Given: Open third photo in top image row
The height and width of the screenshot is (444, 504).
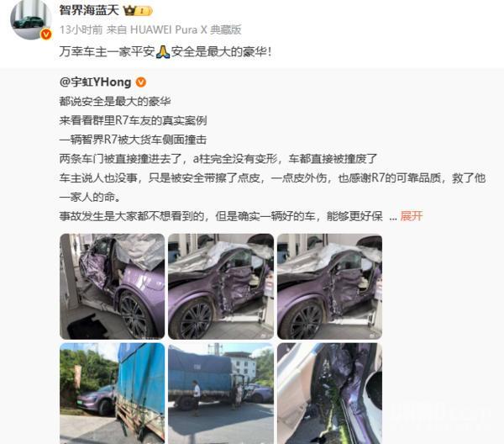Looking at the screenshot, I should tap(330, 287).
